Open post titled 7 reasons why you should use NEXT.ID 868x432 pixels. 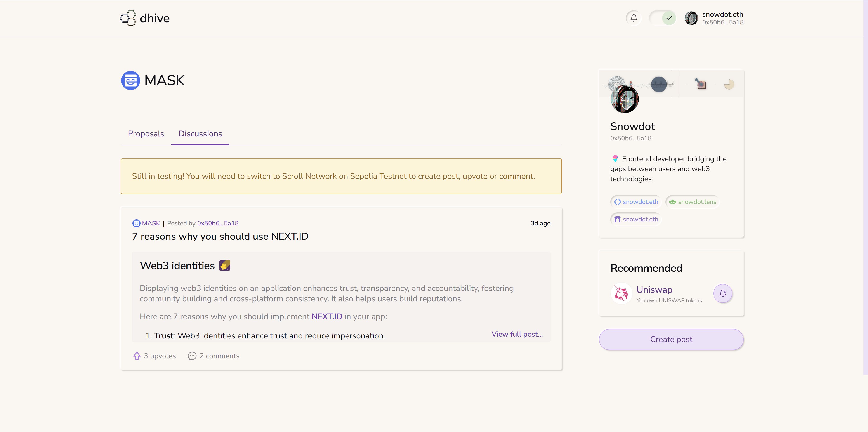tap(220, 236)
